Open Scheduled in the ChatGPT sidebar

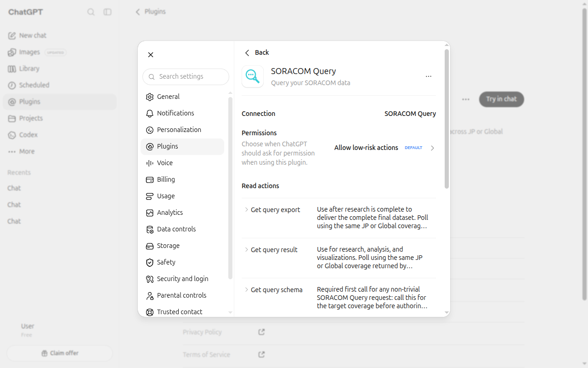pos(60,85)
